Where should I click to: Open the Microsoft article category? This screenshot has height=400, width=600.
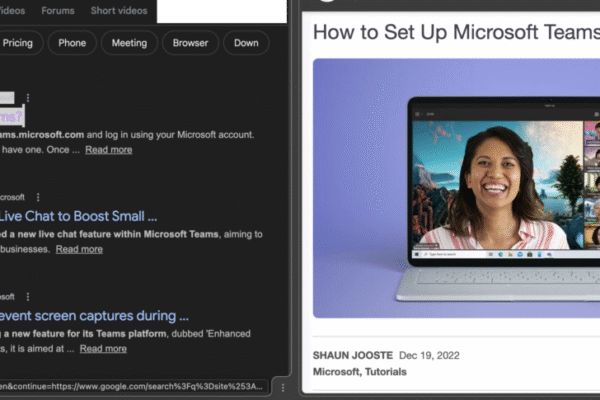[336, 372]
